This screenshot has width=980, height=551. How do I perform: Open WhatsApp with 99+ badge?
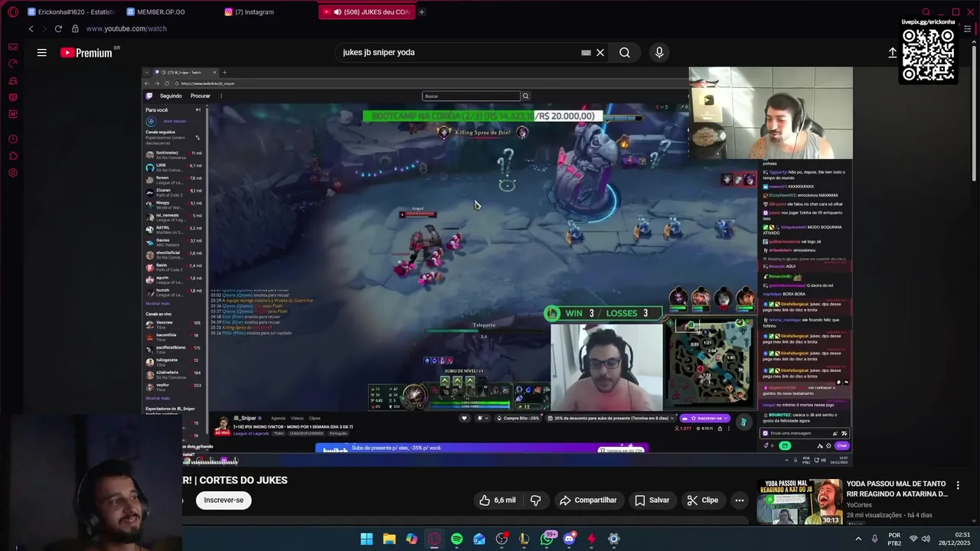click(x=547, y=539)
